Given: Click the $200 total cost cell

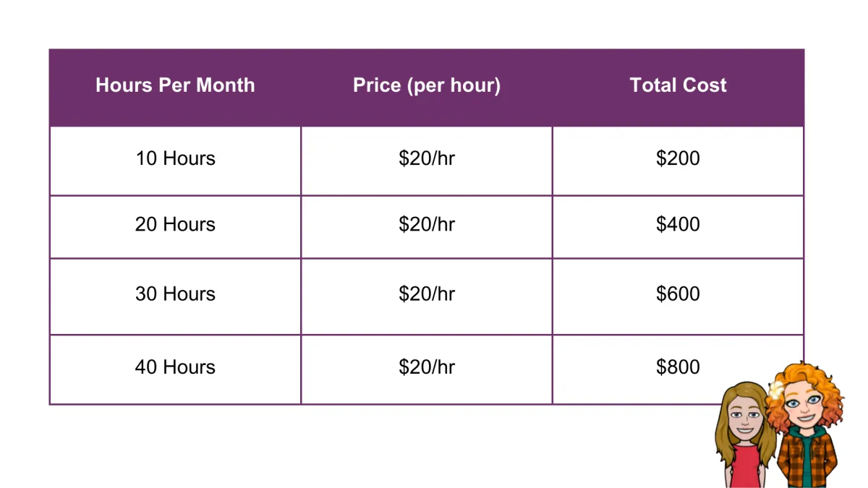Looking at the screenshot, I should click(x=678, y=160).
